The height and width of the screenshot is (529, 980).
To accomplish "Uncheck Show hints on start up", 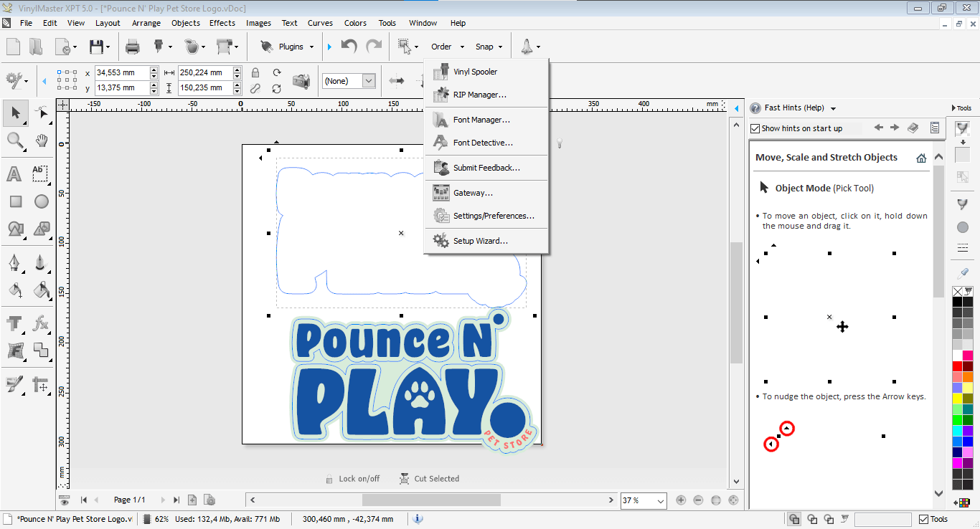I will coord(755,128).
